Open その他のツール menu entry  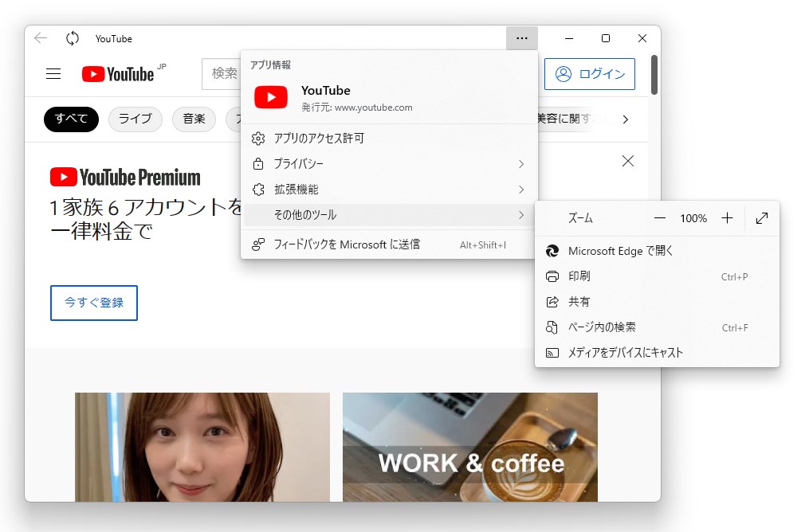coord(387,216)
